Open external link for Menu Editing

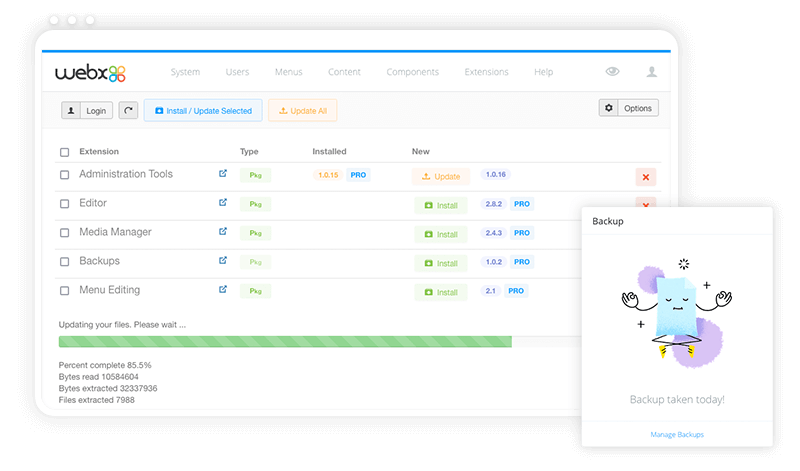tap(223, 290)
